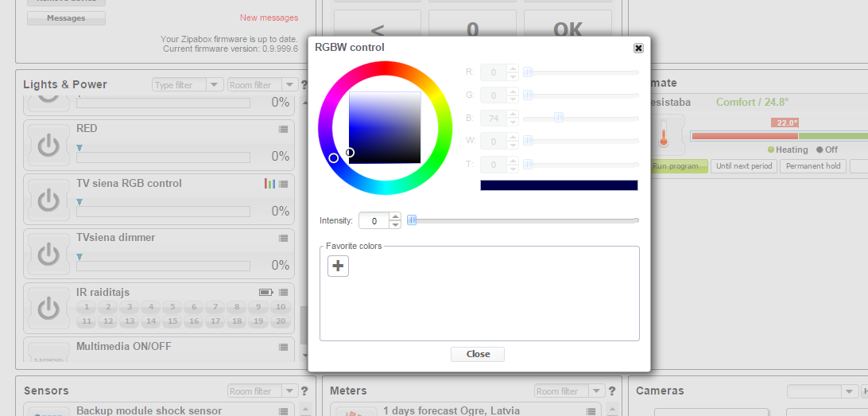Click the Intensity slider track
Screen dimensions: 868x416
pos(525,220)
